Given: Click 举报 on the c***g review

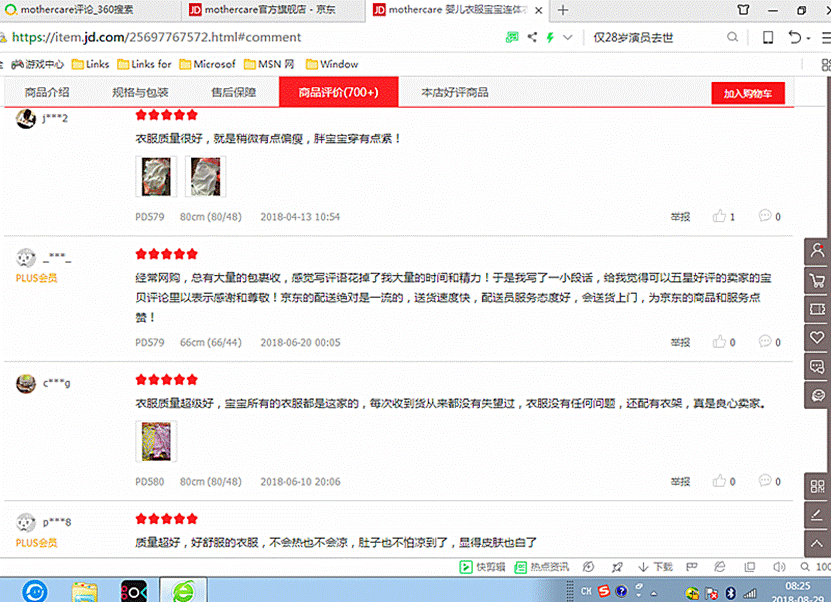Looking at the screenshot, I should point(680,481).
